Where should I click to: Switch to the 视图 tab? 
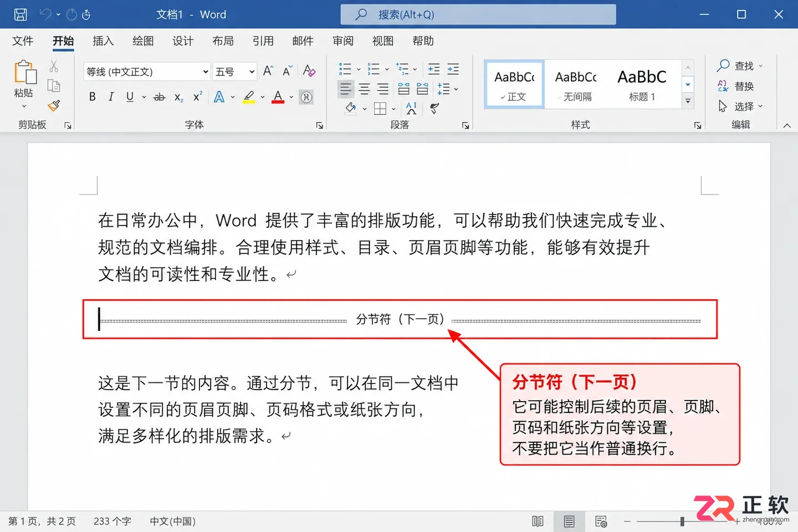[x=383, y=41]
